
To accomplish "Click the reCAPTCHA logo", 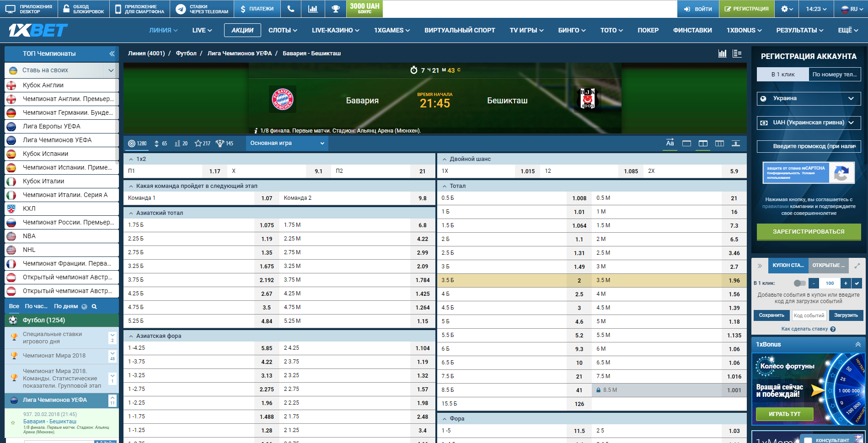I will point(841,173).
